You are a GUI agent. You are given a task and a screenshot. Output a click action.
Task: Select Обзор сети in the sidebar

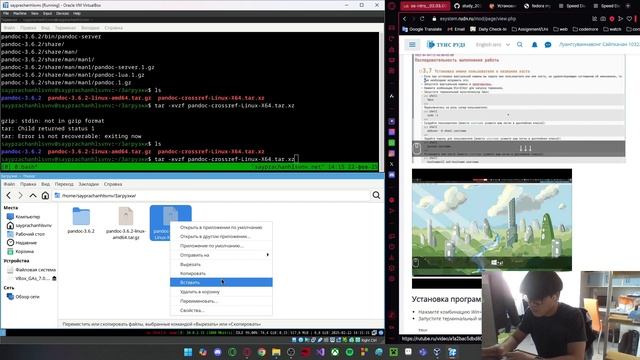click(23, 297)
